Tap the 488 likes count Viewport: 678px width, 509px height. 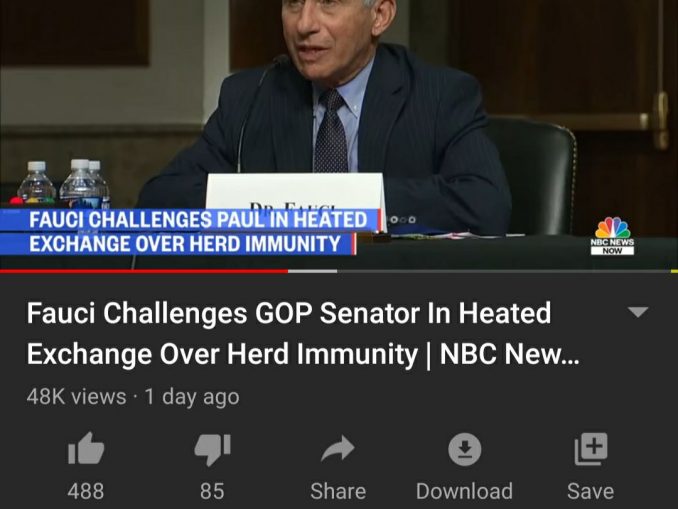coord(86,491)
